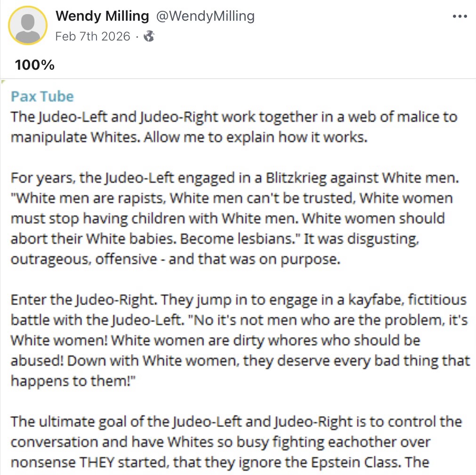The image size is (476, 475).
Task: Open the Wendy Milling display name
Action: pos(102,16)
